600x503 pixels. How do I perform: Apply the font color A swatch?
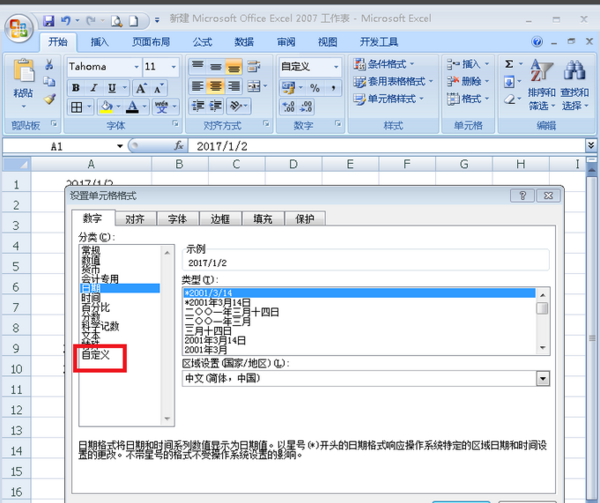[132, 107]
